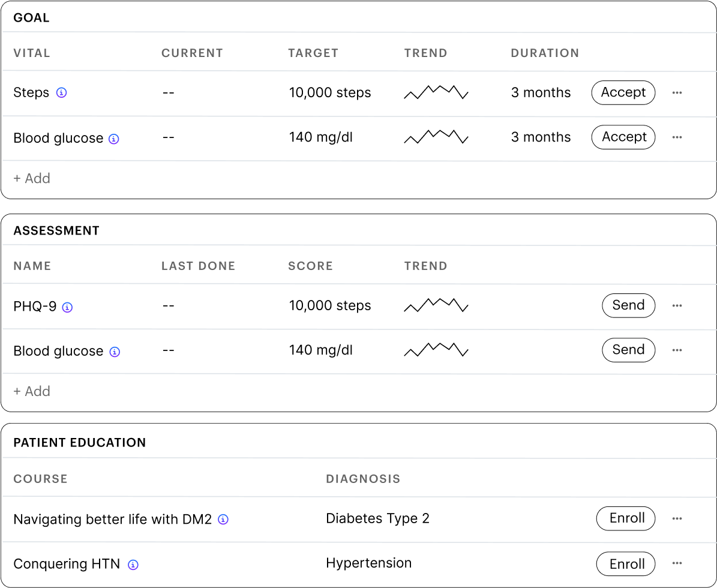Viewport: 717px width, 588px height.
Task: Show info for Navigating better life with DM2
Action: click(x=223, y=520)
